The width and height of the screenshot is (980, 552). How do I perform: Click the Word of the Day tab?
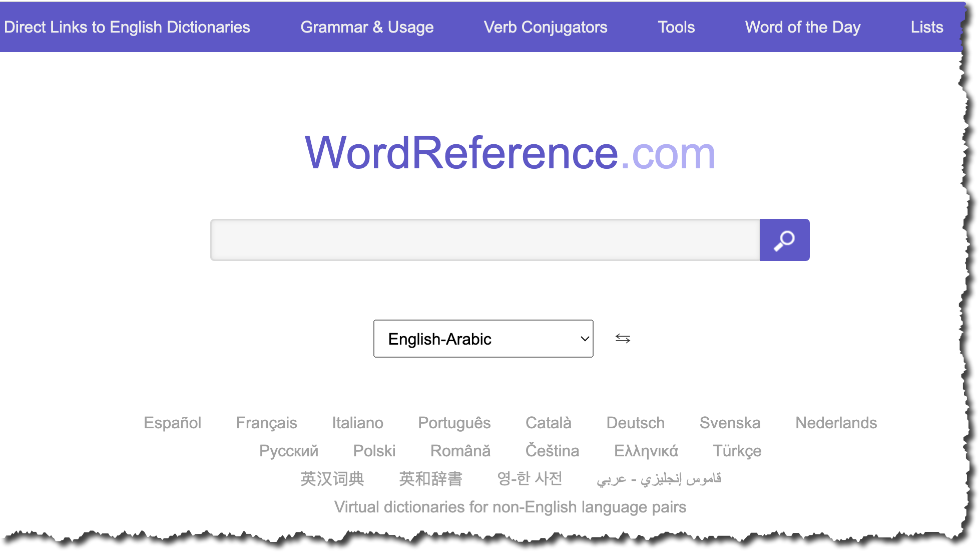coord(803,27)
